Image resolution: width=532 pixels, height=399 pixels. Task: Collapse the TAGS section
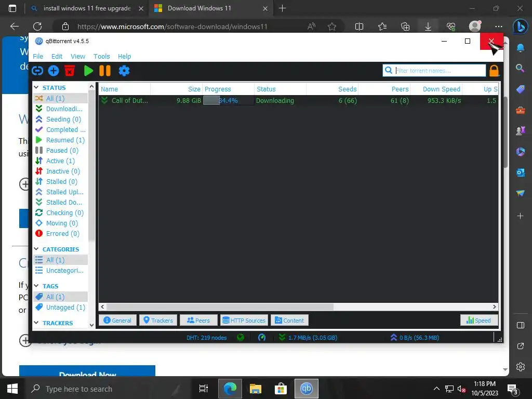[36, 286]
